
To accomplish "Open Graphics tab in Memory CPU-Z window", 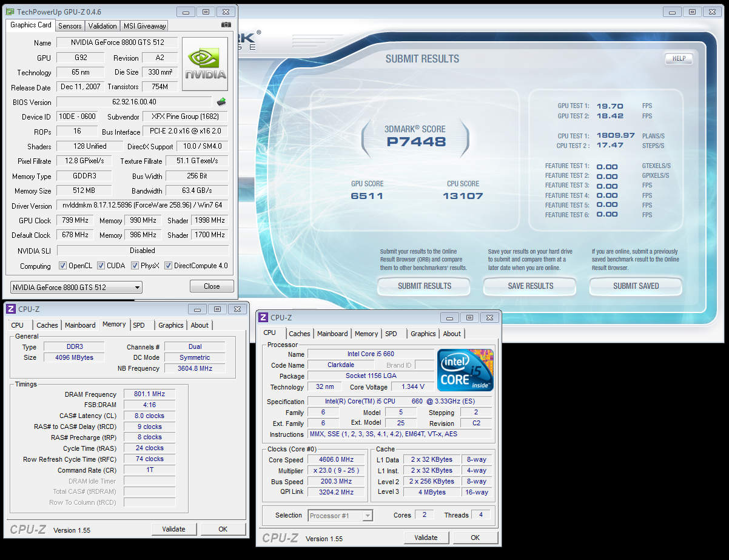I will coord(171,325).
